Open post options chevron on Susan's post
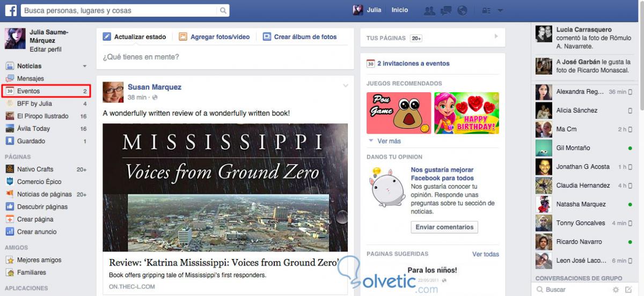Viewport: 644px width, 296px height. [346, 86]
